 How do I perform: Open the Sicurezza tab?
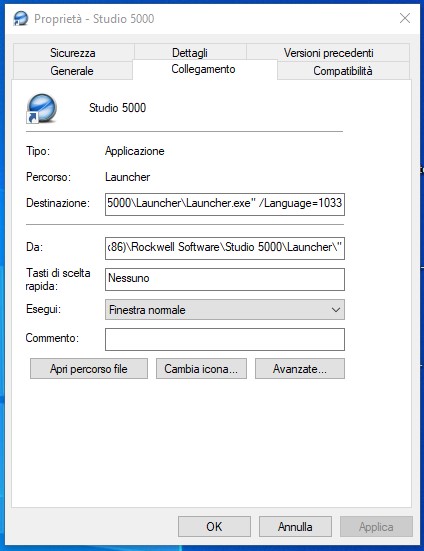coord(73,53)
